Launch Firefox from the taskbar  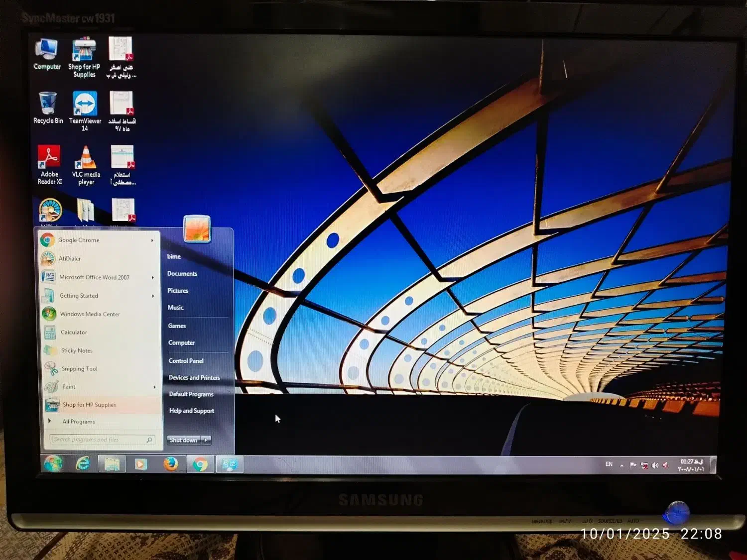(x=171, y=464)
